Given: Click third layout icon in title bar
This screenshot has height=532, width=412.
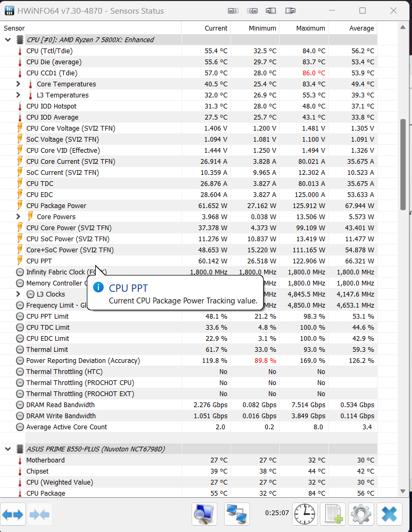Looking at the screenshot, I should [271, 11].
